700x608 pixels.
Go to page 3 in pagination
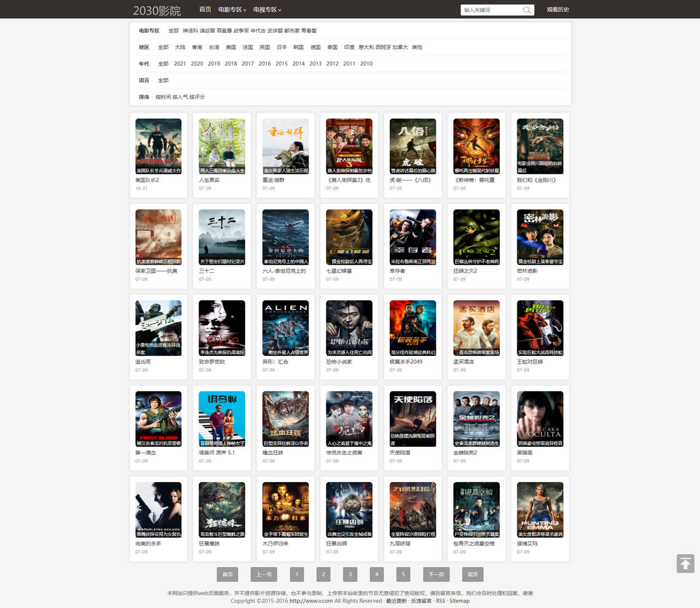(x=350, y=574)
